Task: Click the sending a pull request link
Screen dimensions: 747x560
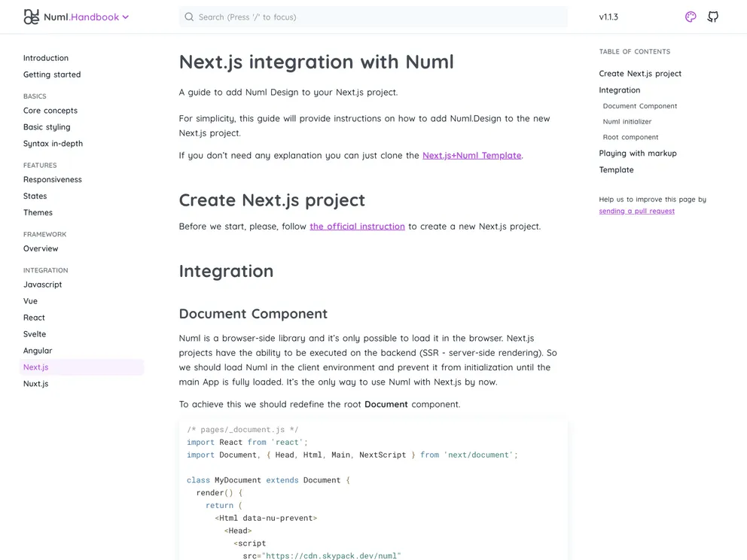Action: point(636,211)
